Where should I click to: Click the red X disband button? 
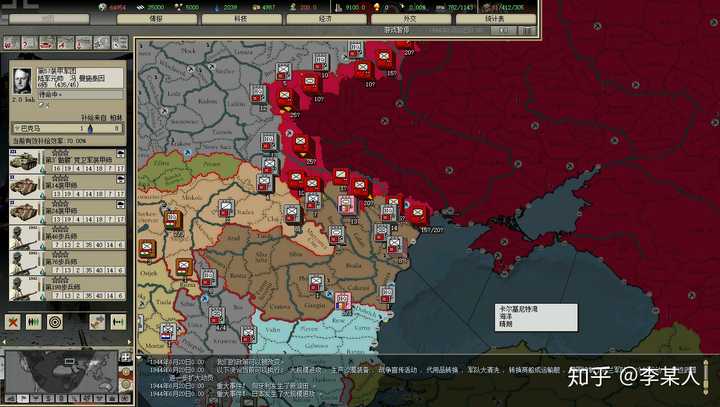13,322
